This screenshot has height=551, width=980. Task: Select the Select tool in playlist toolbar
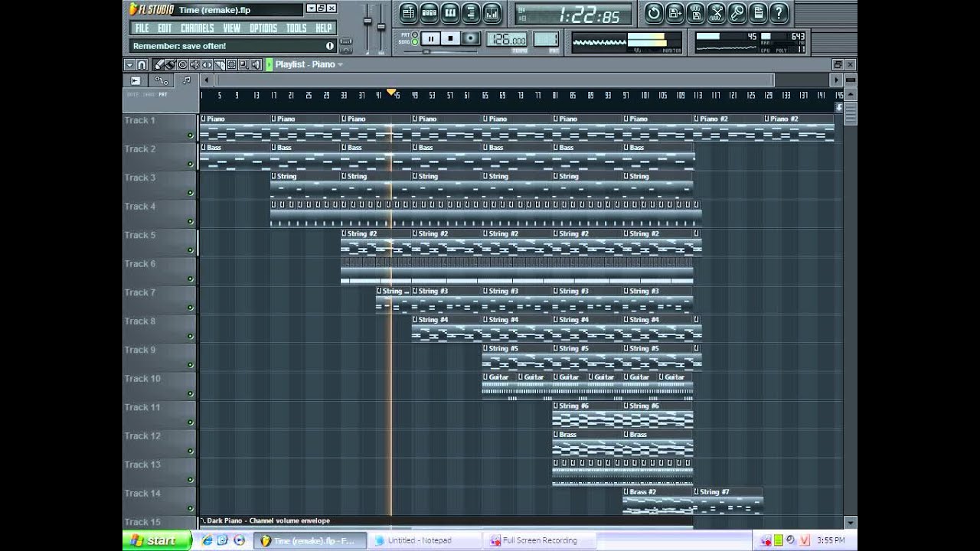pyautogui.click(x=231, y=65)
